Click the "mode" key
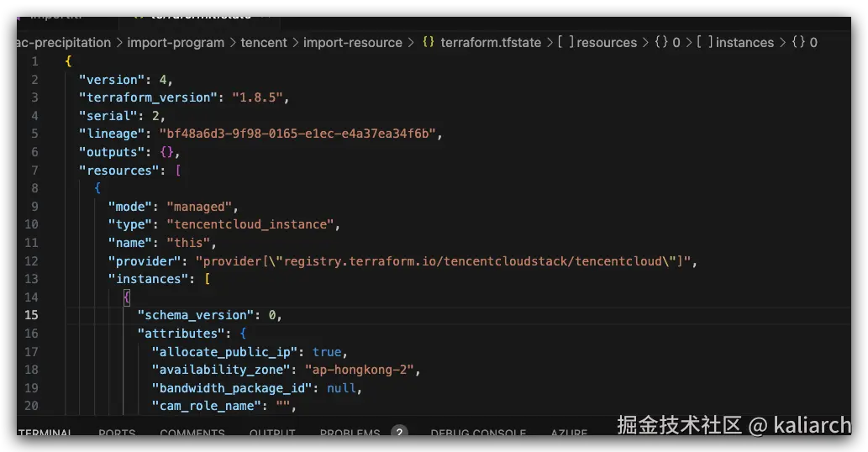 click(x=130, y=207)
